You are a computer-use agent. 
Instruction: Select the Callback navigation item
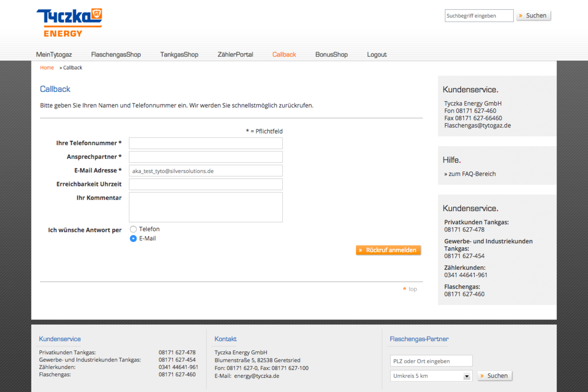point(284,54)
